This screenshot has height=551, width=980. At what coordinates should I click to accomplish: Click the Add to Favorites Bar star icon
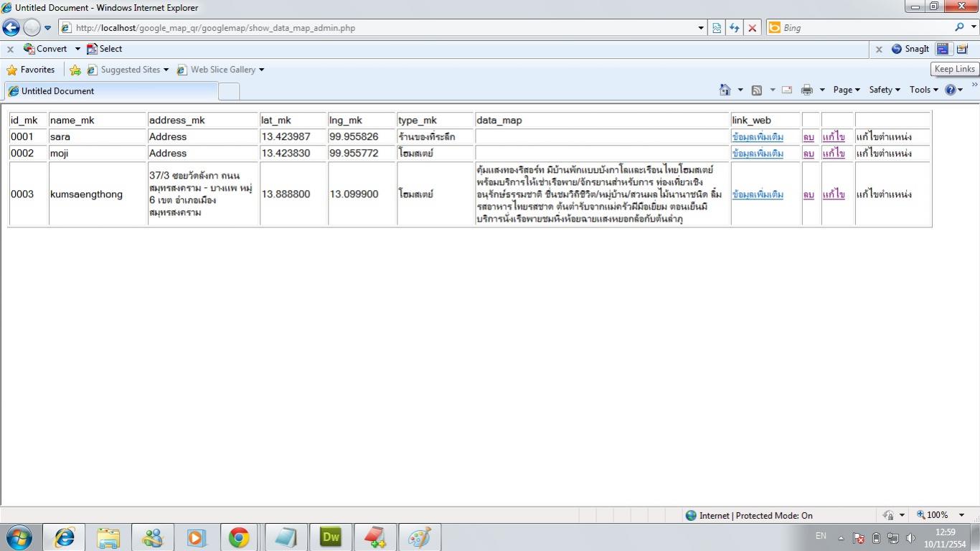[x=75, y=70]
